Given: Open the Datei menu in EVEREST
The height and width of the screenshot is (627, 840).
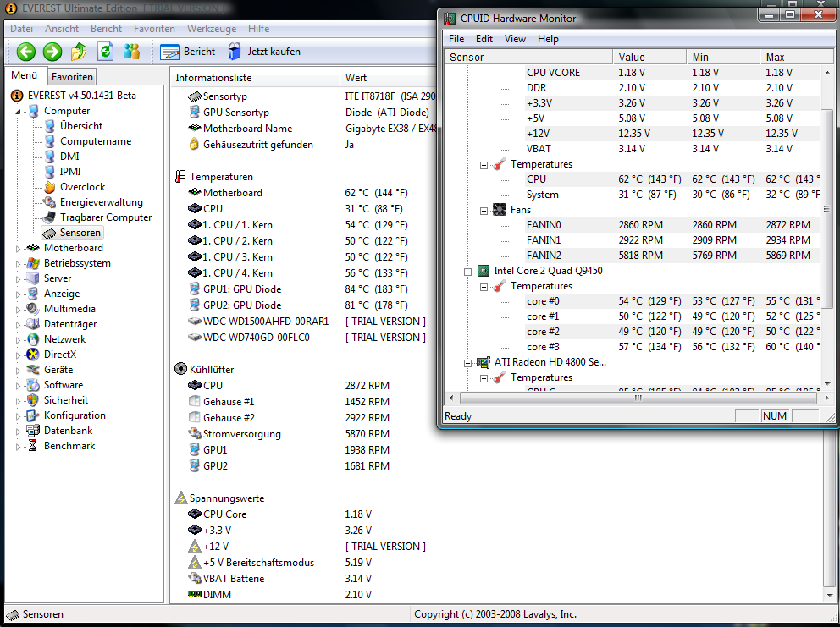Looking at the screenshot, I should coord(21,29).
